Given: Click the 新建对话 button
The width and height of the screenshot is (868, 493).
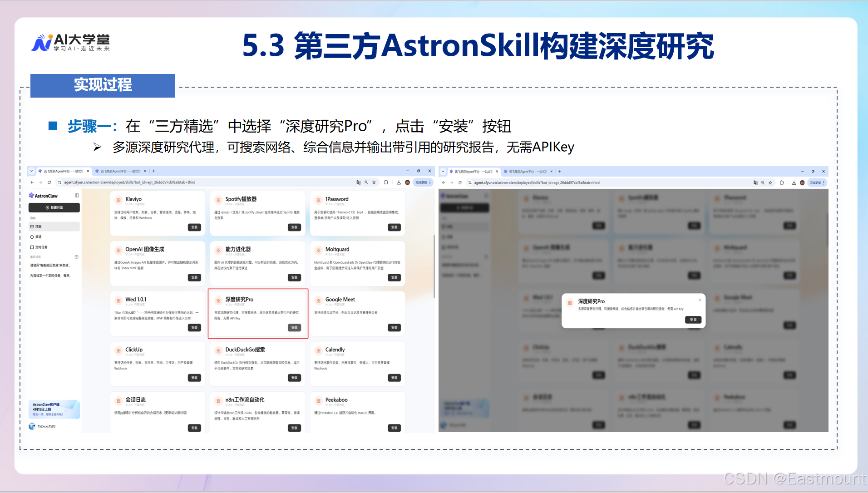Looking at the screenshot, I should pos(54,207).
